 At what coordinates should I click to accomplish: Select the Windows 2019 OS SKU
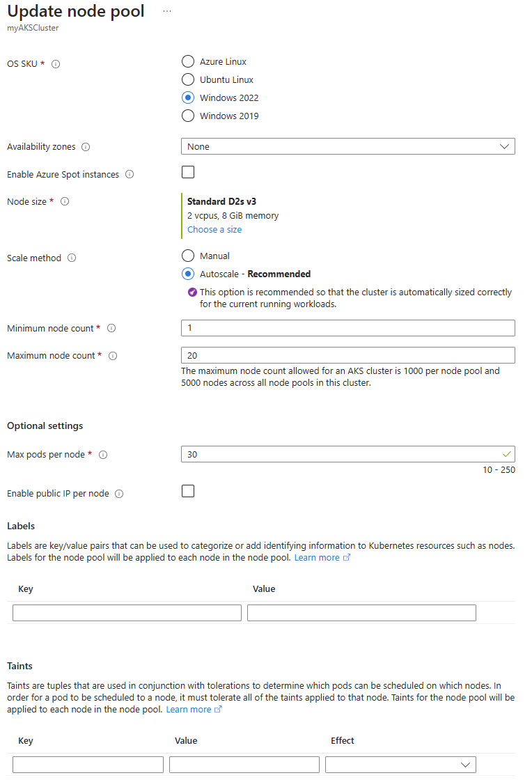tap(187, 116)
